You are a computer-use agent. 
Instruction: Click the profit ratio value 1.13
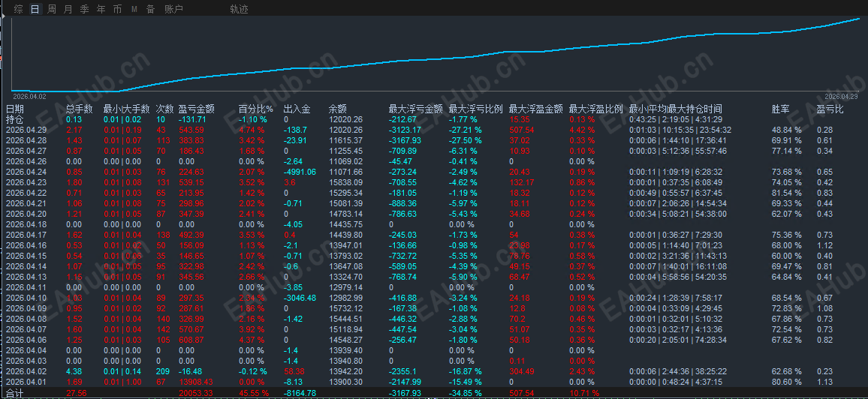[824, 382]
